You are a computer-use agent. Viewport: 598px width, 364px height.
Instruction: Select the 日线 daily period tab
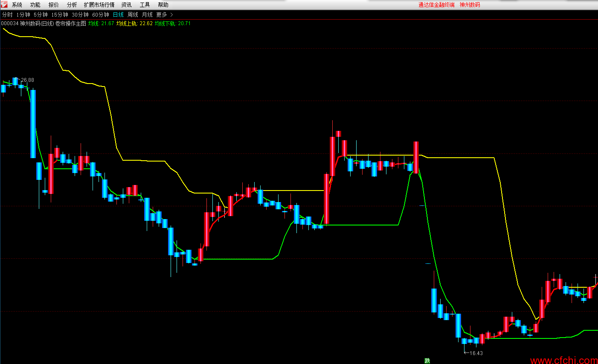pyautogui.click(x=118, y=14)
